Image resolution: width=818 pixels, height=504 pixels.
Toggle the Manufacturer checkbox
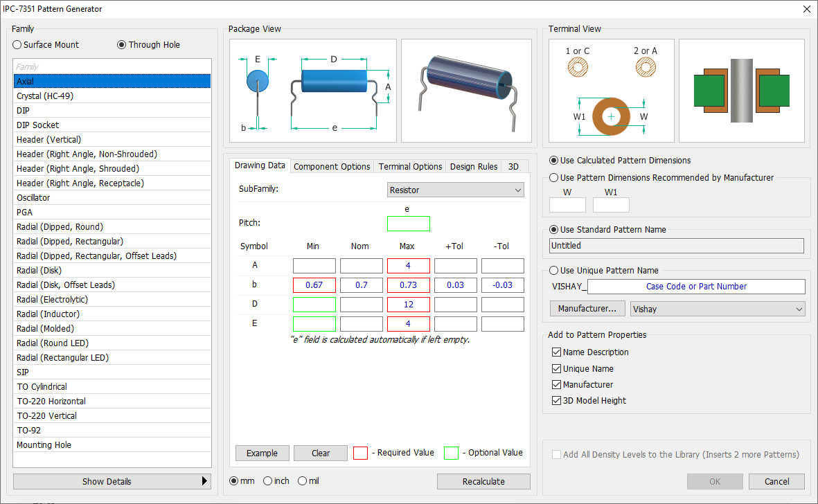coord(557,385)
